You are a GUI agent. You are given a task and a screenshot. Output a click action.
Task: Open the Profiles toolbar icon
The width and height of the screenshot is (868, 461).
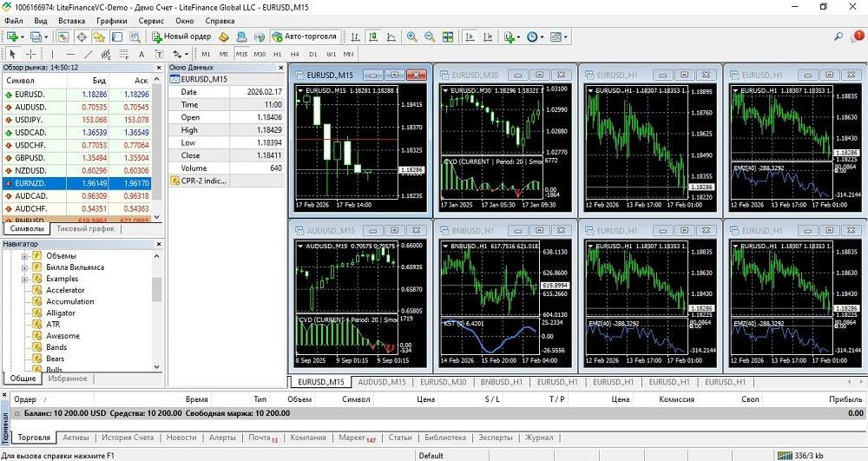[36, 36]
